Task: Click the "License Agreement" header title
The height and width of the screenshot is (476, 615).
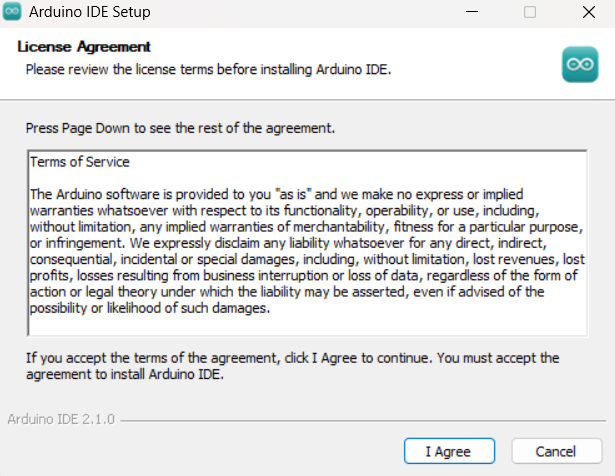Action: click(84, 47)
